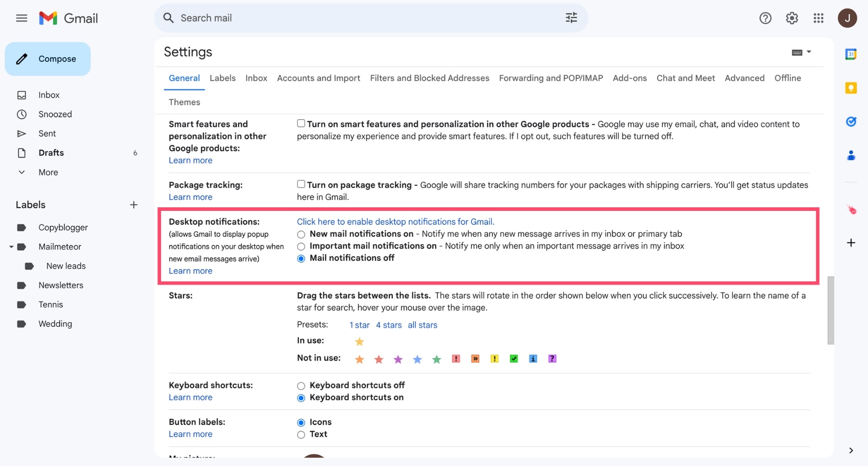The width and height of the screenshot is (868, 466).
Task: Open the 4 stars preset link
Action: [x=388, y=325]
